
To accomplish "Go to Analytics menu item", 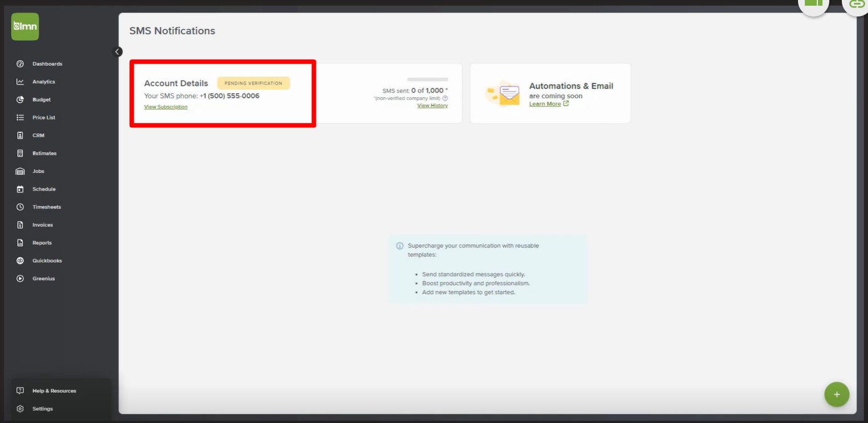I will 44,82.
